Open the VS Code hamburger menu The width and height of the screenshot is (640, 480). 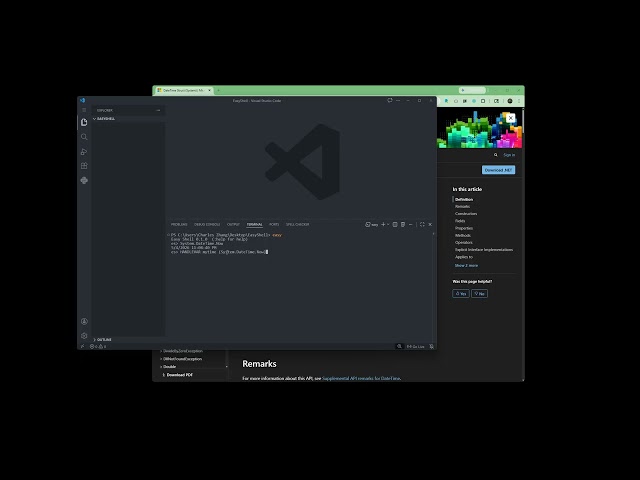tap(84, 110)
